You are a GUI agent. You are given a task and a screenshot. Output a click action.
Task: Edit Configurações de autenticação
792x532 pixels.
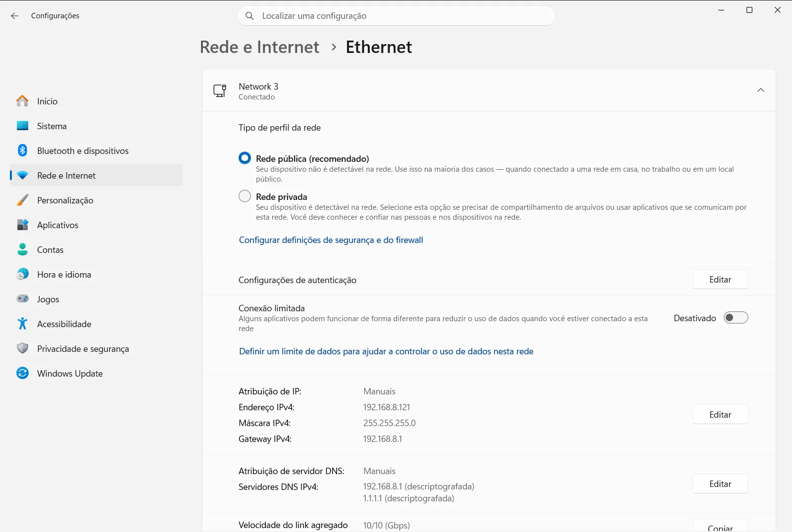(x=720, y=280)
